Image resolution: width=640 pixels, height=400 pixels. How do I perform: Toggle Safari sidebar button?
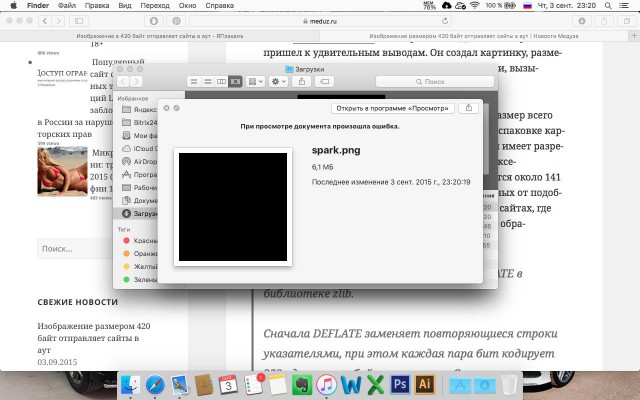coord(79,21)
